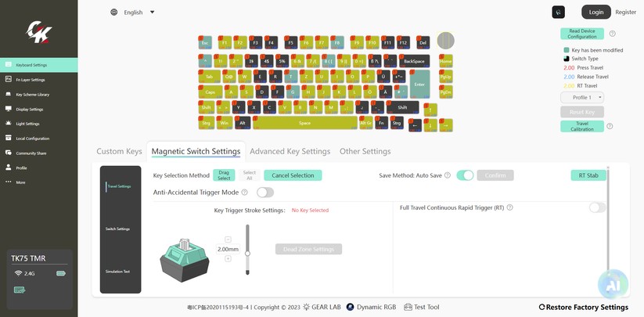
Task: Click the 2.4G wireless indicator
Action: point(23,273)
